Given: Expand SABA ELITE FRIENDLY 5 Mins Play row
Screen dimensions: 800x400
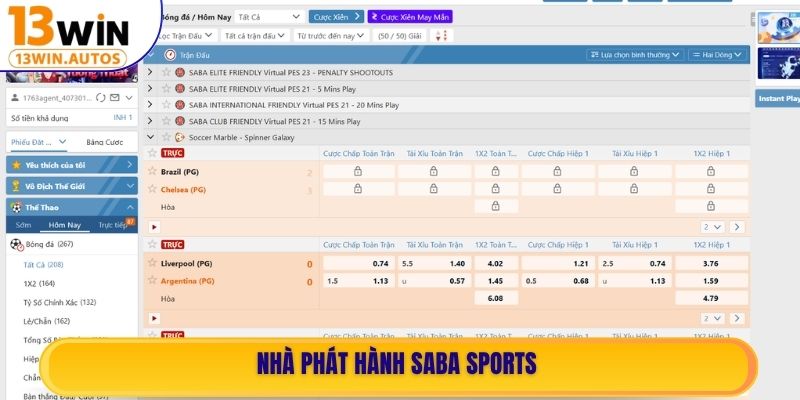Looking at the screenshot, I should point(150,89).
